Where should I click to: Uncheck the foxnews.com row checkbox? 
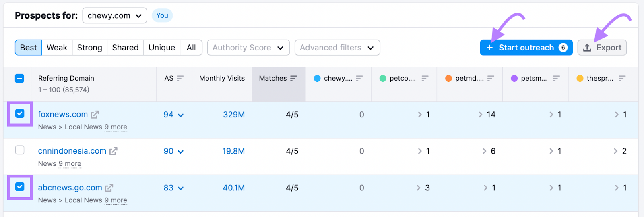point(20,114)
